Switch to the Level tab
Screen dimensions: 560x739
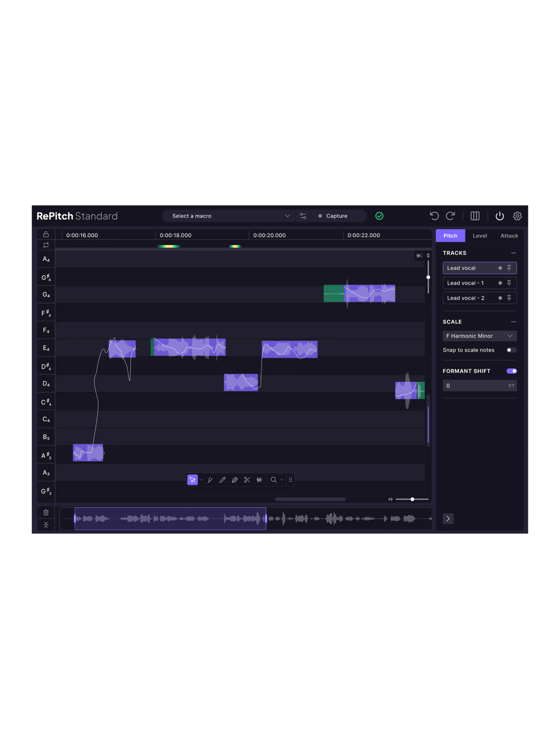click(479, 236)
